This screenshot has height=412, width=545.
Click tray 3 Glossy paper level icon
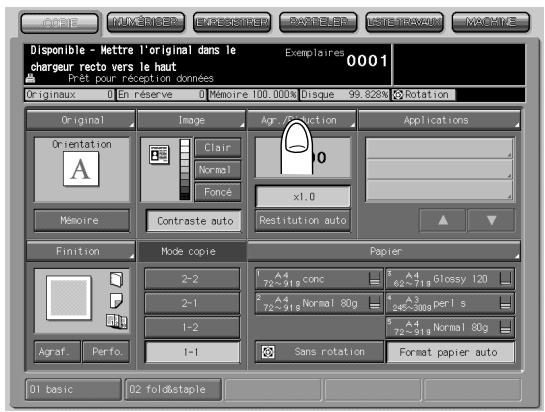(505, 279)
